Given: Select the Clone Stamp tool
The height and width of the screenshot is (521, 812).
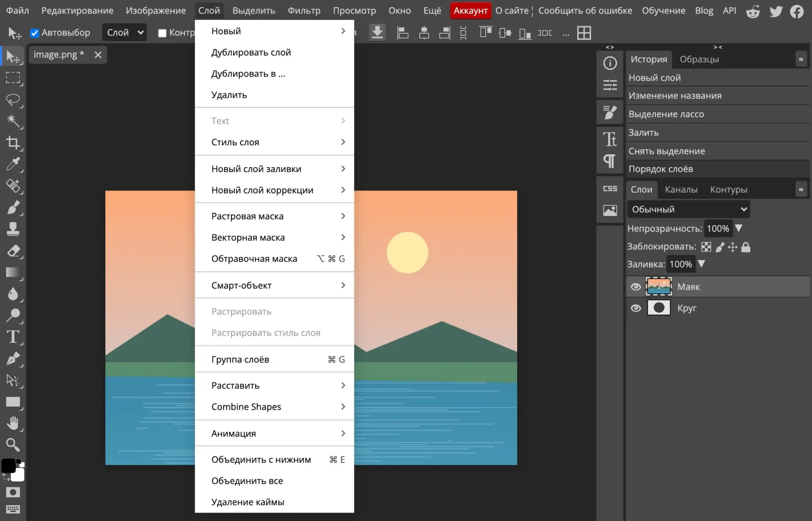Looking at the screenshot, I should 13,229.
